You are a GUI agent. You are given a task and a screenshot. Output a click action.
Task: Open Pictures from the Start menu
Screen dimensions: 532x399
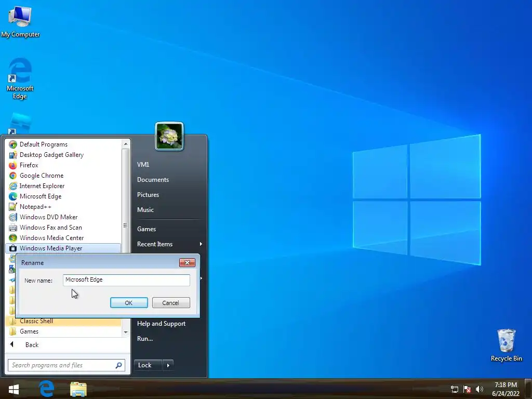click(x=148, y=195)
